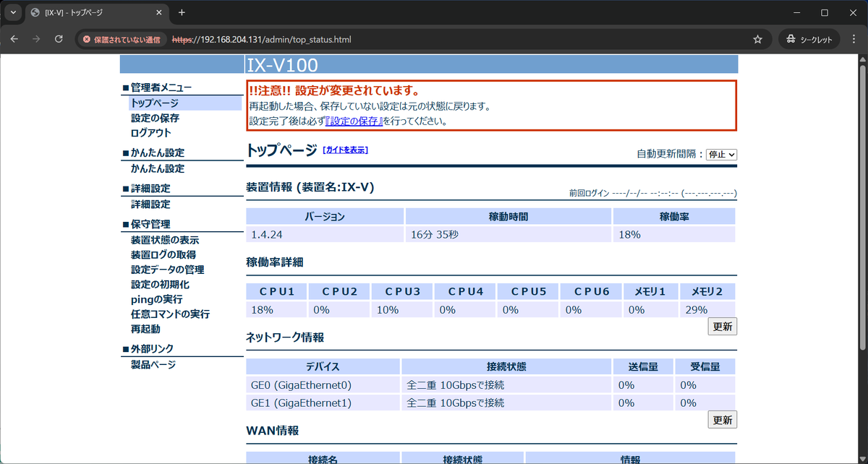This screenshot has height=464, width=868.
Task: Click the ガイドを表示 link
Action: (x=346, y=150)
